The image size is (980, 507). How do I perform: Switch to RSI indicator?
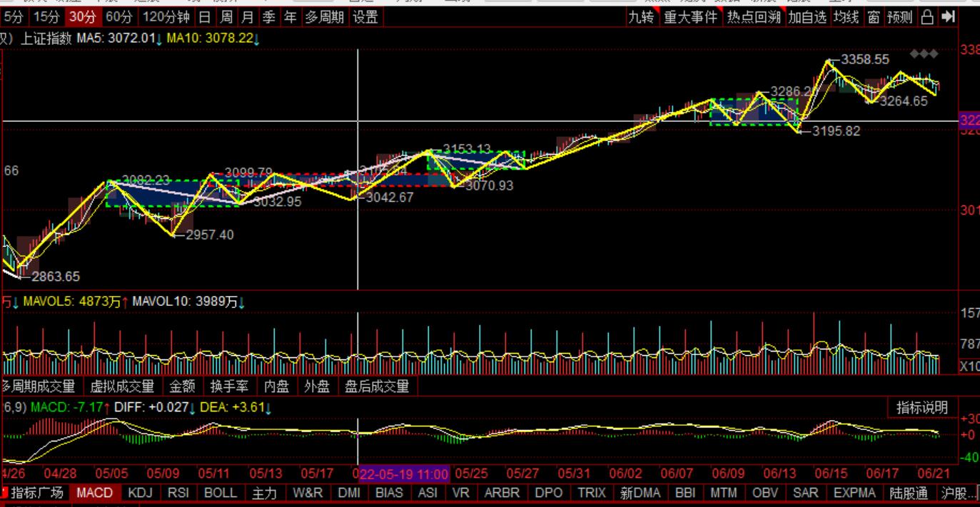(179, 493)
